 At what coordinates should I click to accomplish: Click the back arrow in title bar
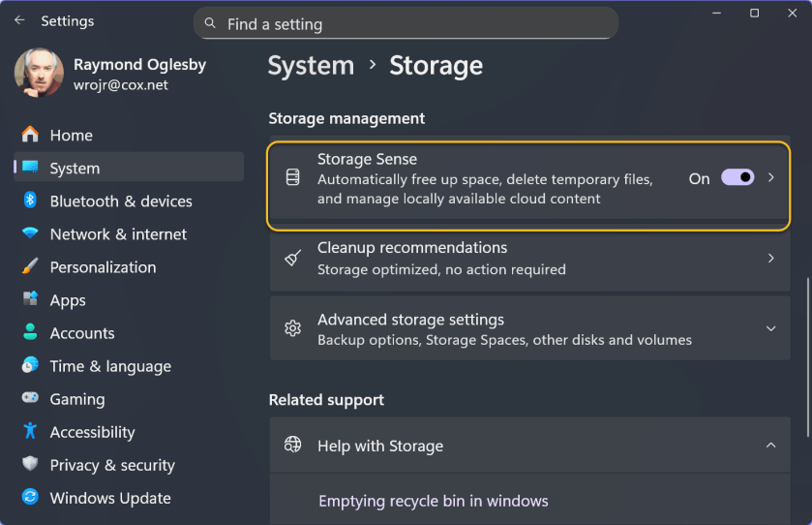coord(19,20)
